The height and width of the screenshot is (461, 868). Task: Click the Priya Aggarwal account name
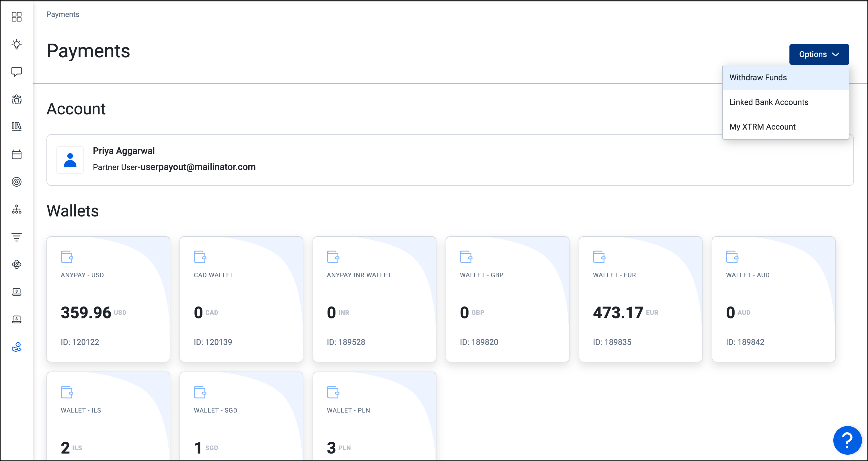tap(124, 151)
